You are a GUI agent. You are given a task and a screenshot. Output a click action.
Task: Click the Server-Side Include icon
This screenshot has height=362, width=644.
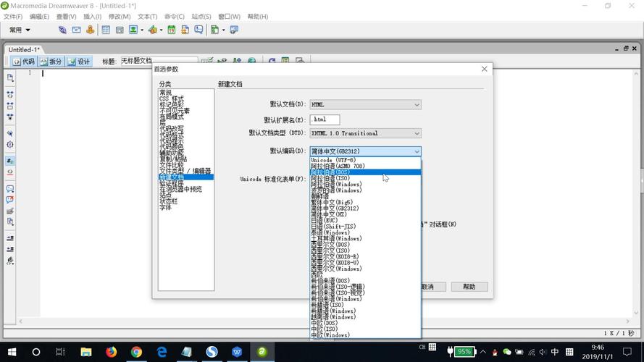(185, 30)
